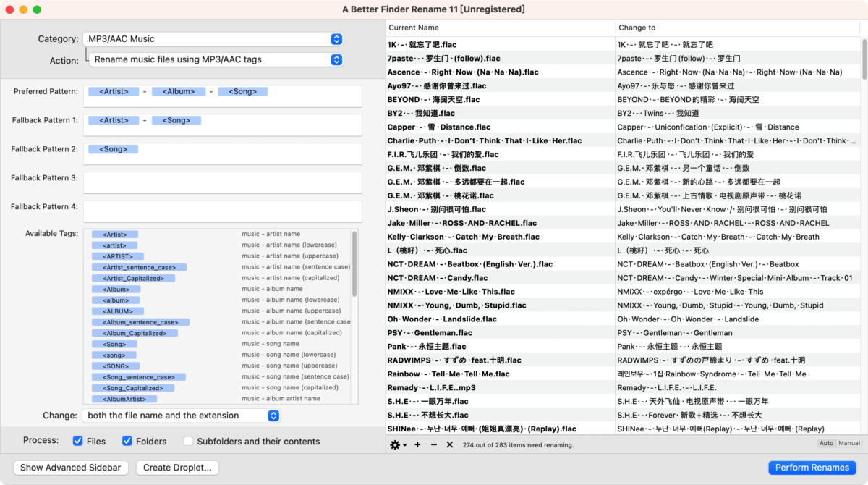Pick the <Album_sentence_case> tag
The height and width of the screenshot is (485, 868).
coord(141,322)
